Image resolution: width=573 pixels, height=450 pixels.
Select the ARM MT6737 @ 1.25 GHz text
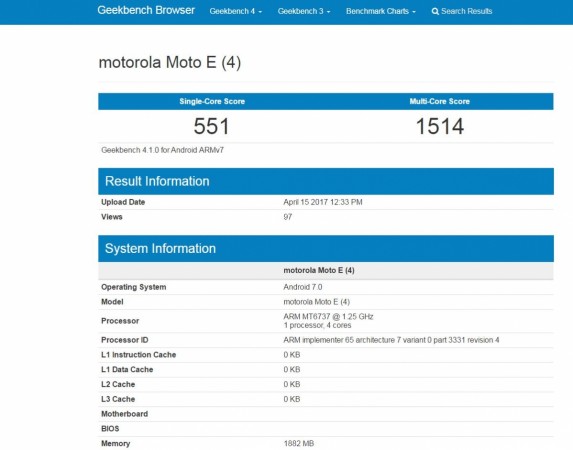tap(328, 317)
